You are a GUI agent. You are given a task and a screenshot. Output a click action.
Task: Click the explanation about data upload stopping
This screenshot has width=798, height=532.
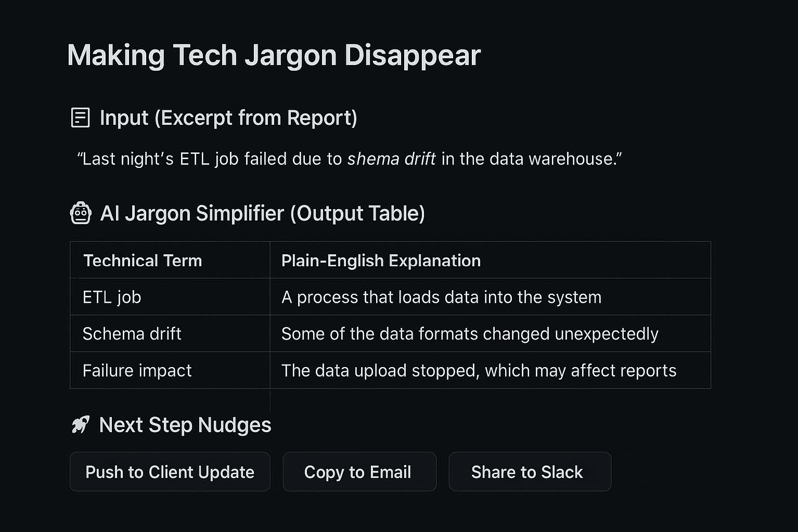pos(479,370)
